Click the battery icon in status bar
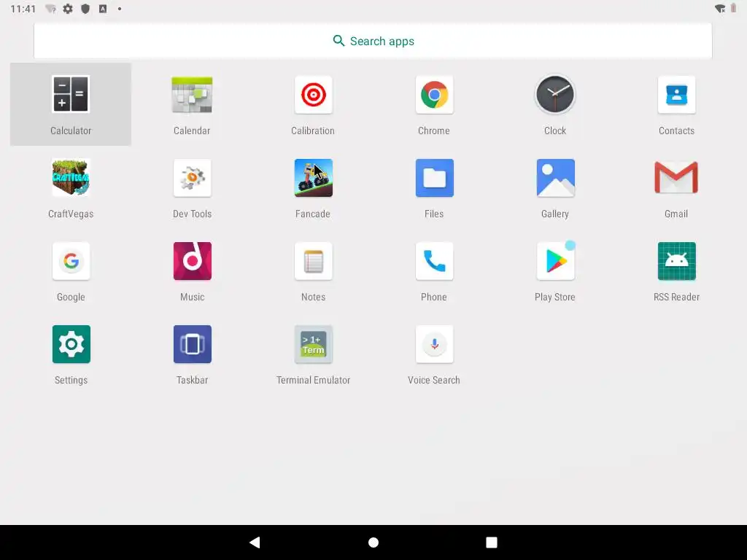This screenshot has height=560, width=747. point(733,8)
